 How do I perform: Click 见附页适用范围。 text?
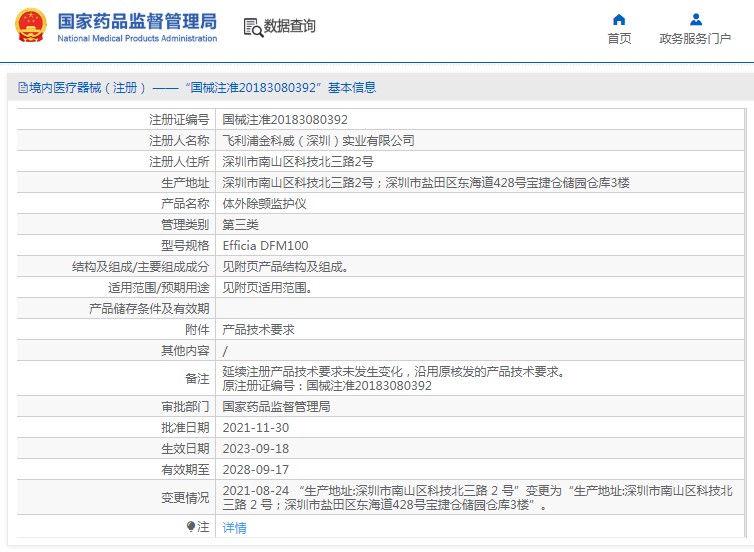click(267, 288)
